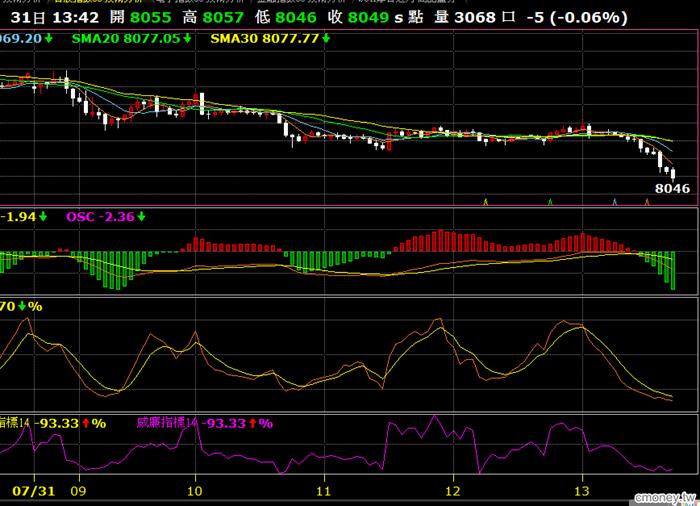Click the 8046 low price label

[x=672, y=188]
